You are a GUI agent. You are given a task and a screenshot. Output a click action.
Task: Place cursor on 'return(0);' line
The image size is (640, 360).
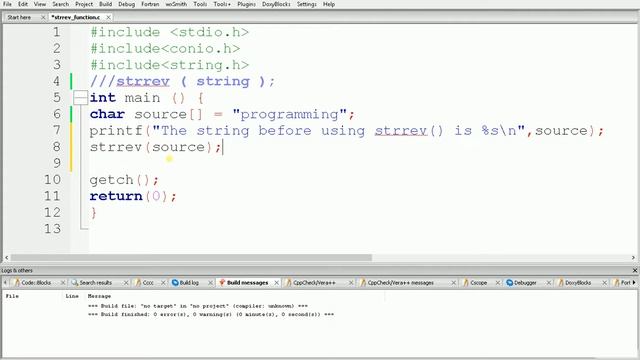(x=133, y=196)
